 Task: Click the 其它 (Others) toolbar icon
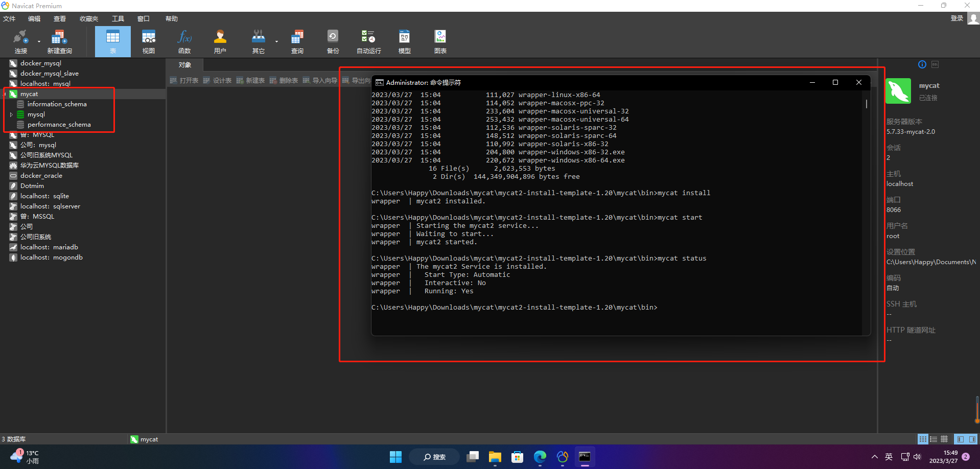coord(259,41)
